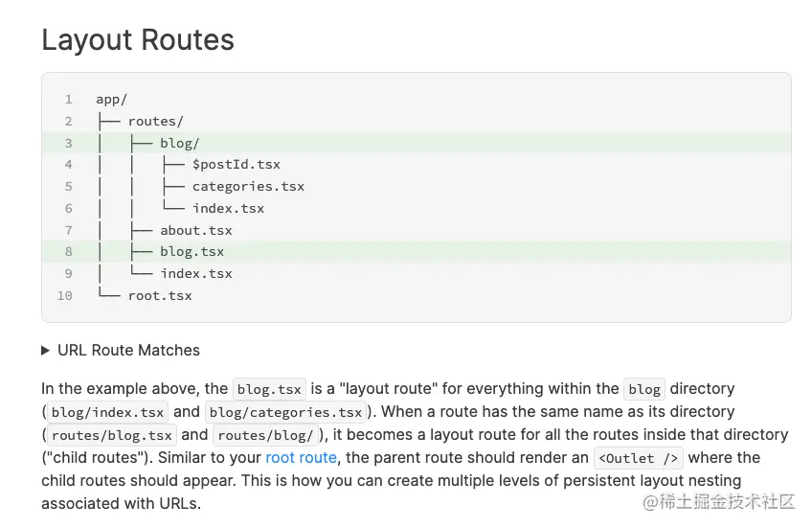Expand the URL Route Matches disclosure triangle
Viewport: 812px width, 528px height.
point(46,351)
